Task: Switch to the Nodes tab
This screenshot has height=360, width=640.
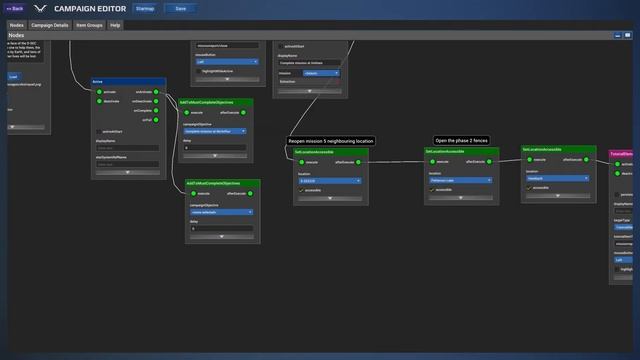Action: [x=17, y=25]
